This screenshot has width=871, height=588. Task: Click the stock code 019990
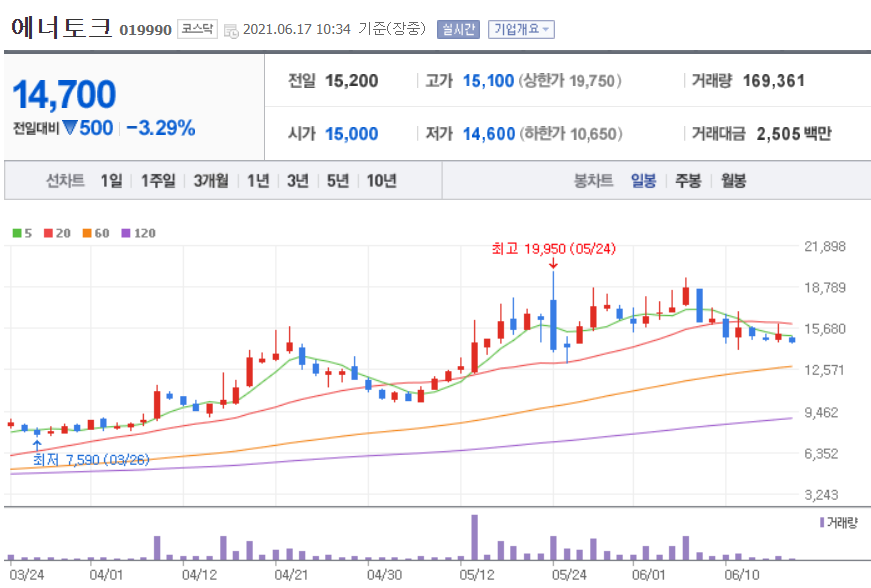tap(146, 30)
